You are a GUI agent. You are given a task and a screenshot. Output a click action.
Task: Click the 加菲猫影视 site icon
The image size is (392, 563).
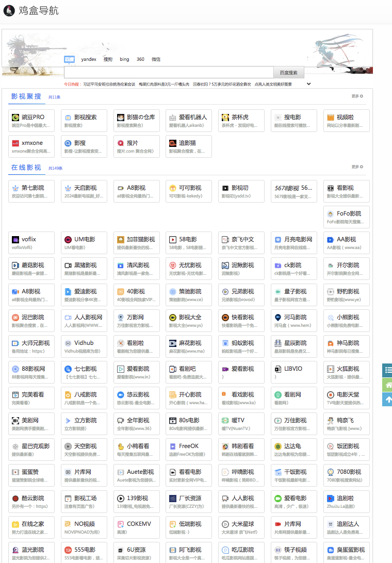pos(120,240)
